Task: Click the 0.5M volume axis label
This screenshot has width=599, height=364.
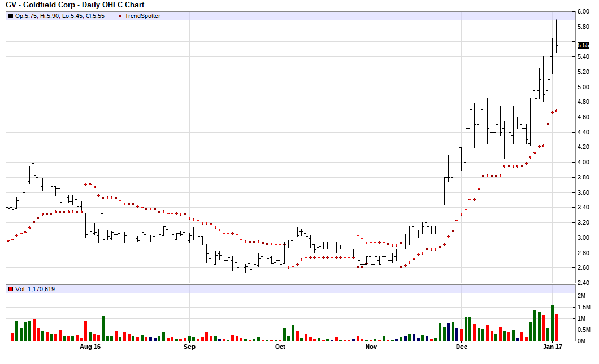Action: (x=583, y=330)
